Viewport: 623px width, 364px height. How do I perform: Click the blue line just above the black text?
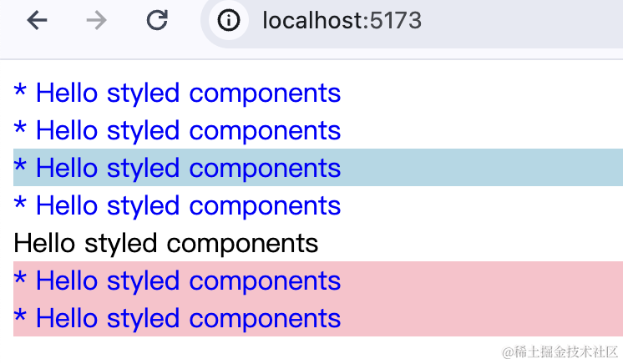(x=177, y=205)
